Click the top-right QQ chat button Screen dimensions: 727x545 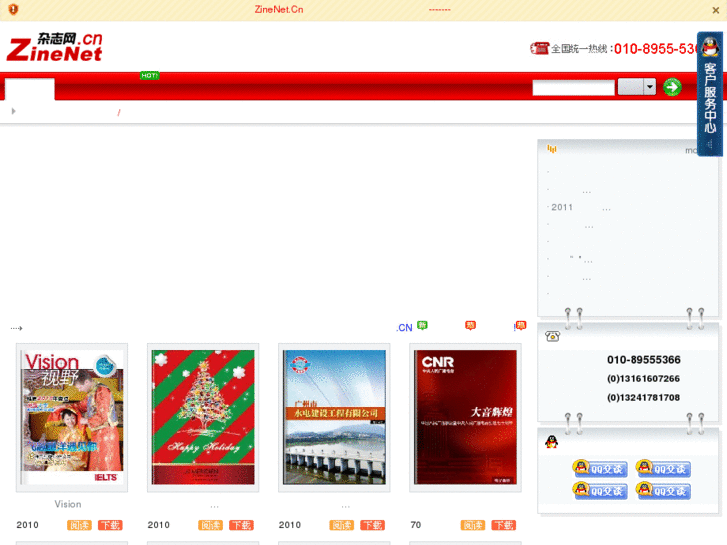(x=663, y=468)
